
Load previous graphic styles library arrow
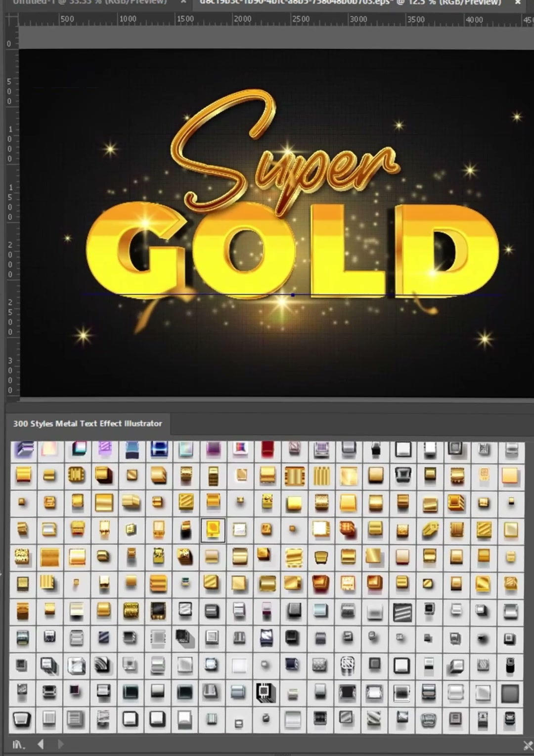[41, 744]
